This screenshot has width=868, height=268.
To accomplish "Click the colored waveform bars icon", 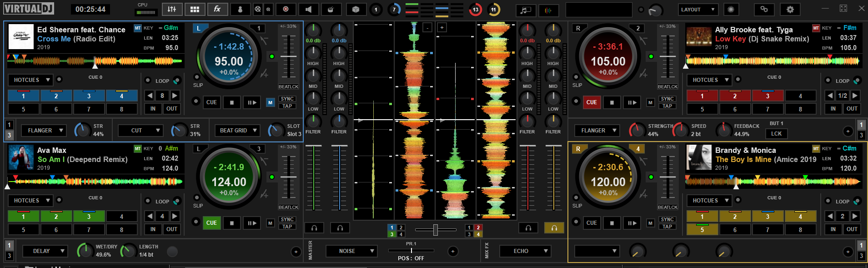I will 548,10.
